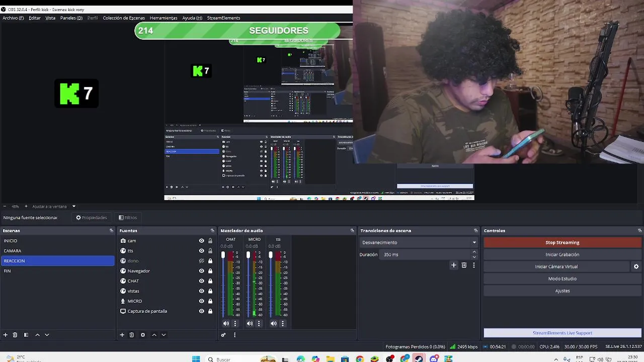Toggle lock on Navegador source

(210, 271)
